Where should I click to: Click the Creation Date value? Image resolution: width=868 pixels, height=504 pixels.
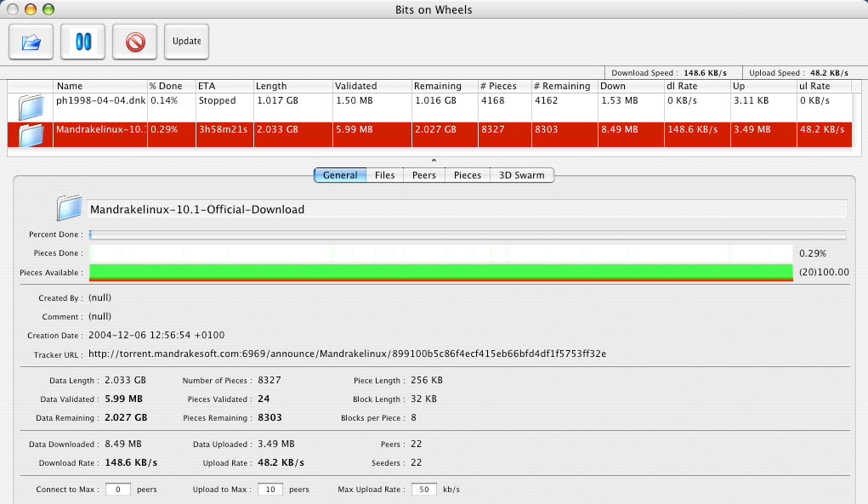click(x=156, y=335)
